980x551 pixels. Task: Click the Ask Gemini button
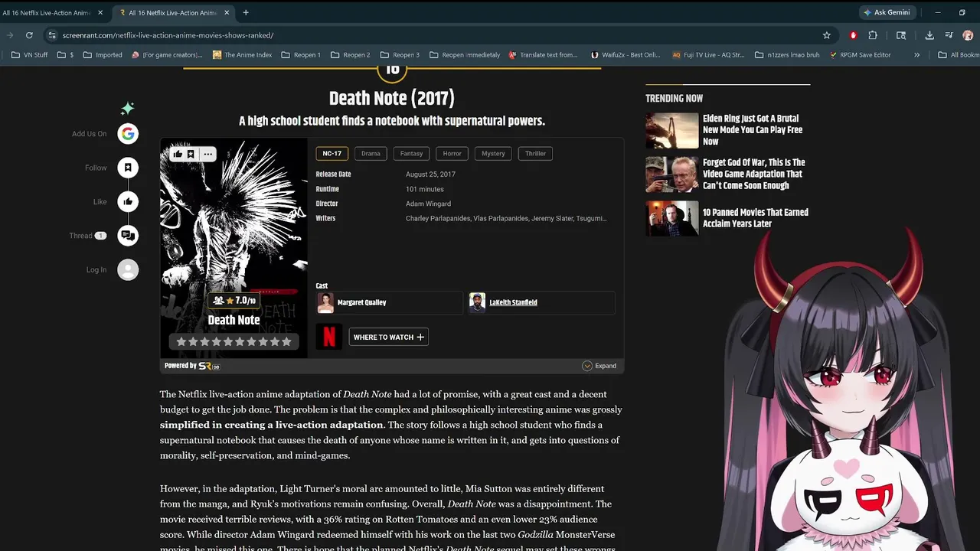tap(887, 12)
